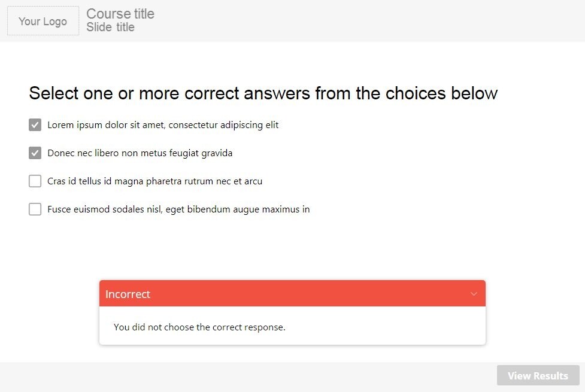Tick the Cras id tellus checkbox
585x392 pixels.
[x=35, y=181]
